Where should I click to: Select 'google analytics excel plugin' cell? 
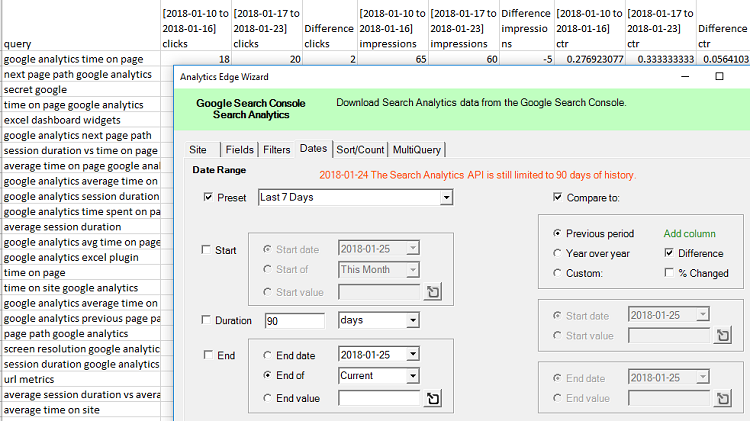pos(81,257)
